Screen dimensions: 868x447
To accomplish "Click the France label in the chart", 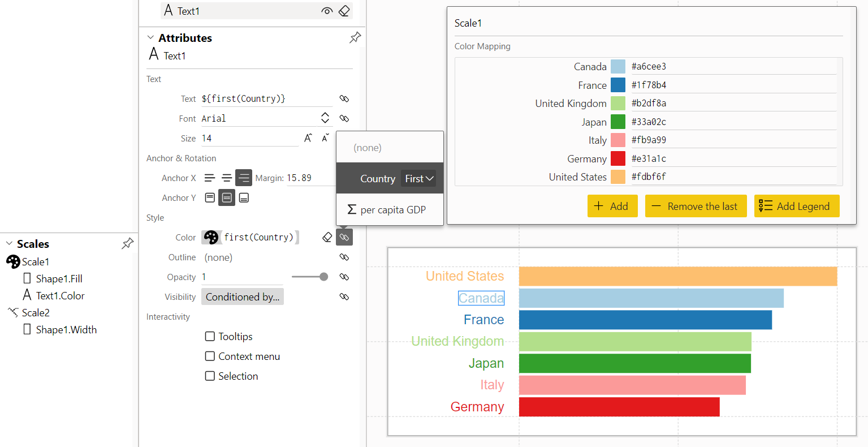I will click(483, 320).
